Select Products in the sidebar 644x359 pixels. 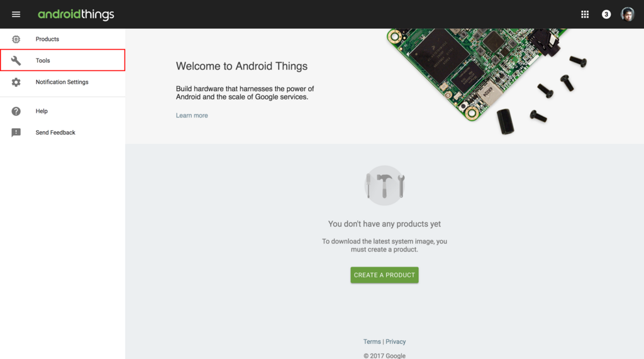click(x=62, y=39)
